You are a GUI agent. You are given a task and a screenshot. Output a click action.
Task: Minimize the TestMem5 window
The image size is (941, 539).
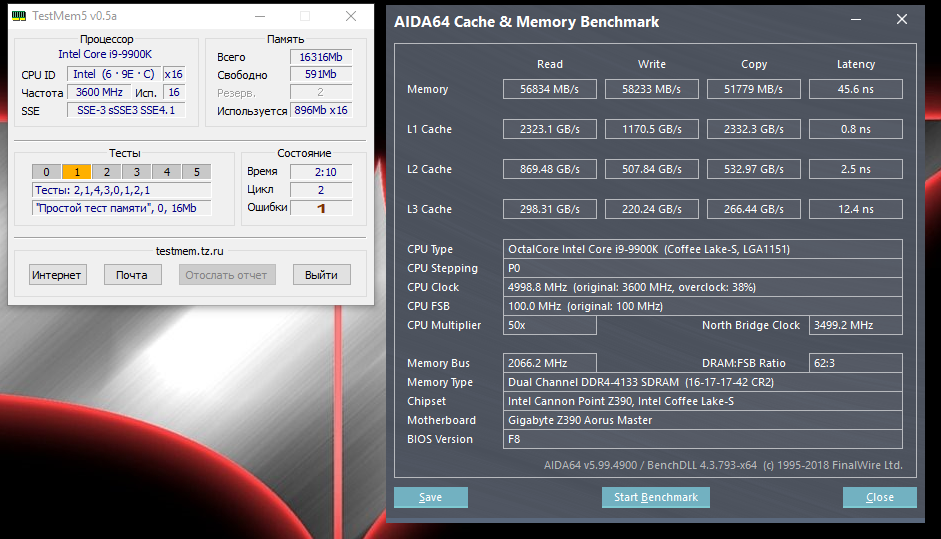click(x=260, y=16)
